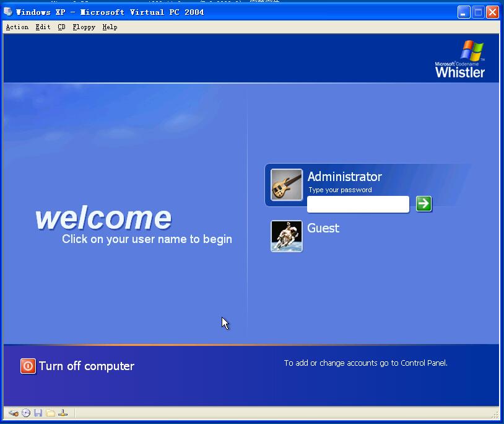Open the Floppy menu
The image size is (504, 424).
[x=84, y=27]
